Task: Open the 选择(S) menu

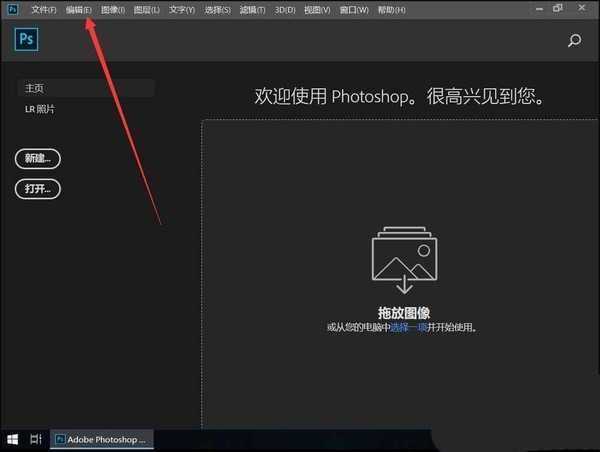Action: click(x=217, y=10)
